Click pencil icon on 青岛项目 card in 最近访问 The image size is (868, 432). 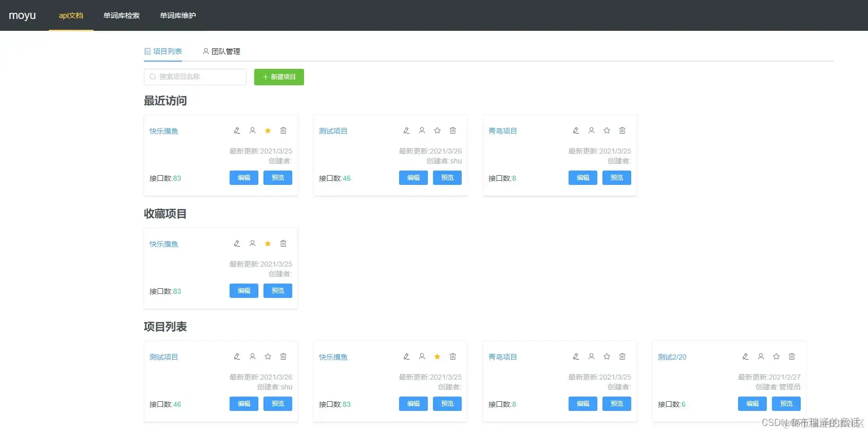coord(576,130)
